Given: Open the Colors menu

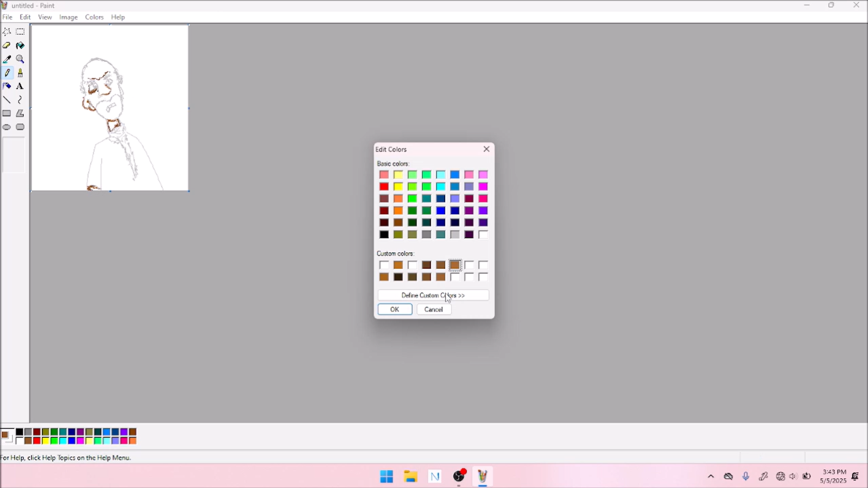Looking at the screenshot, I should coord(94,17).
